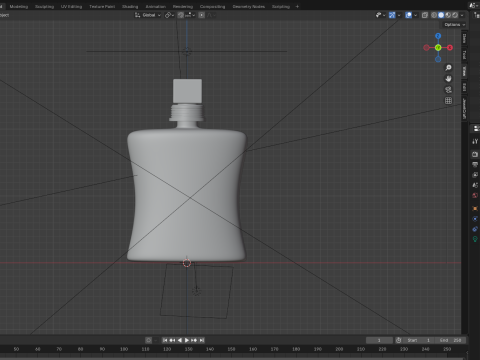Jump to the start frame
The height and width of the screenshot is (360, 480).
click(165, 340)
